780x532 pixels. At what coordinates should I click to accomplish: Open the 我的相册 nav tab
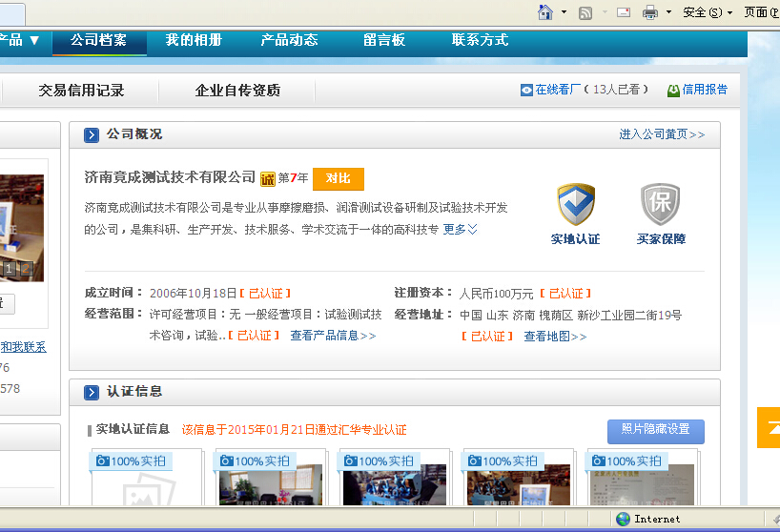(194, 40)
